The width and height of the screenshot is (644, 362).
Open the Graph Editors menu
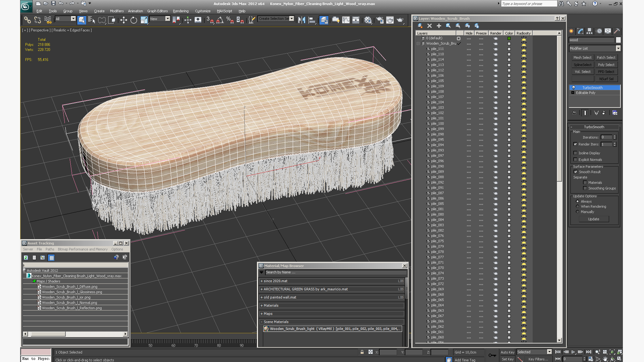tap(157, 11)
